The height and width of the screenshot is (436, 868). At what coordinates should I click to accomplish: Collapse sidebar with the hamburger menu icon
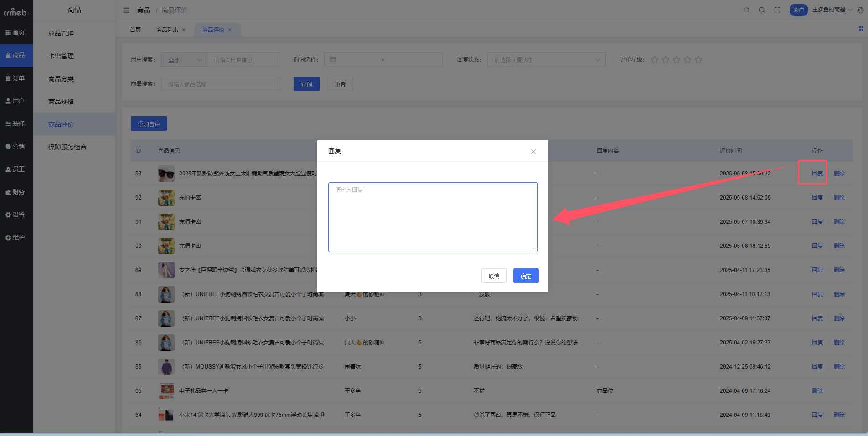click(126, 10)
